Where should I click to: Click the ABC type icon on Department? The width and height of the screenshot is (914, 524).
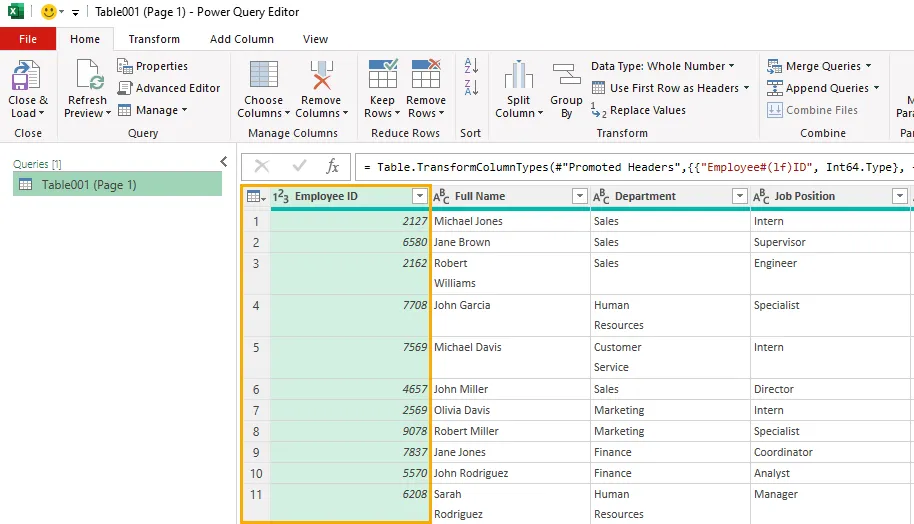coord(601,196)
